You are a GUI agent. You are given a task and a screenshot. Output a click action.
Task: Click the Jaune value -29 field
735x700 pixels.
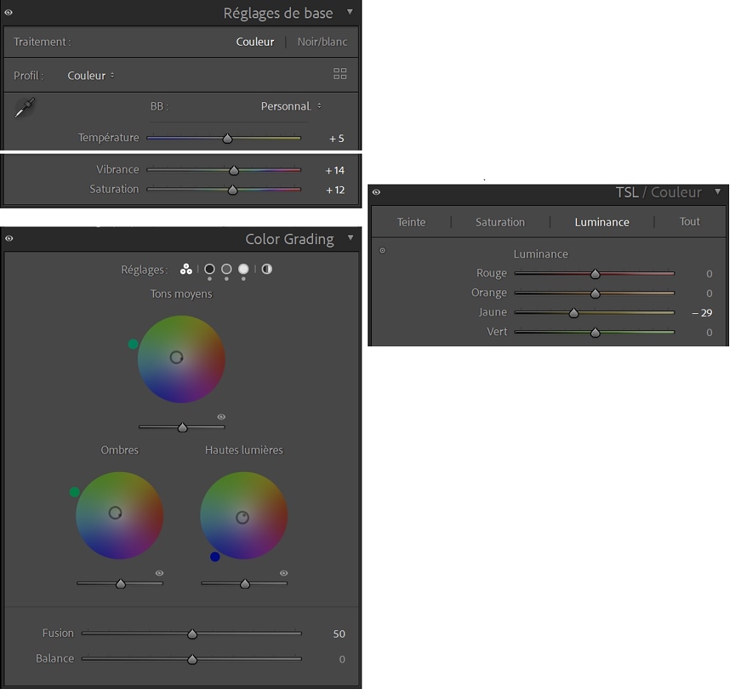pos(702,312)
